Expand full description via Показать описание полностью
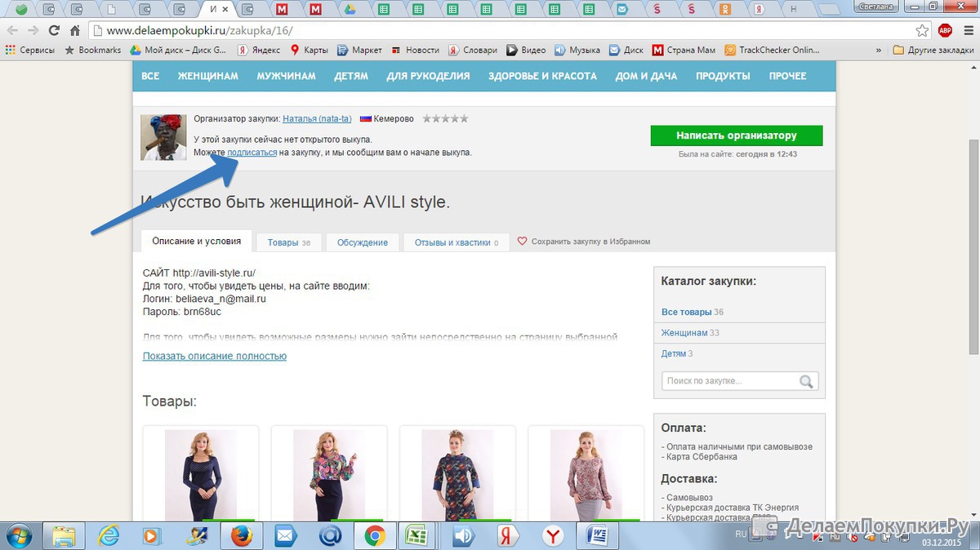The height and width of the screenshot is (550, 980). (214, 356)
